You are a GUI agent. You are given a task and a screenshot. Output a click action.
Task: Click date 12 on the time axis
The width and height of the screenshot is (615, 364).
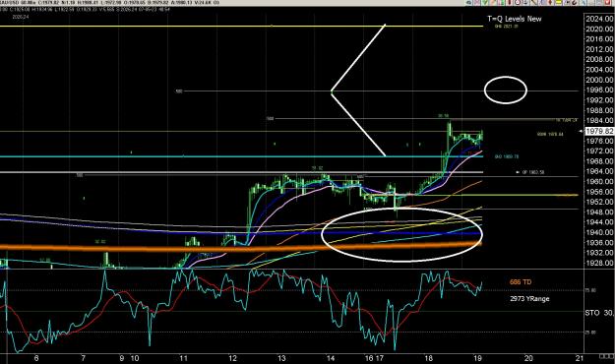[232, 358]
